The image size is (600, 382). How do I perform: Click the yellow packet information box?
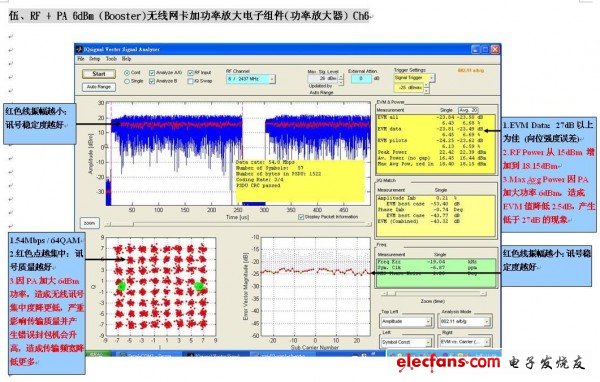[300, 180]
